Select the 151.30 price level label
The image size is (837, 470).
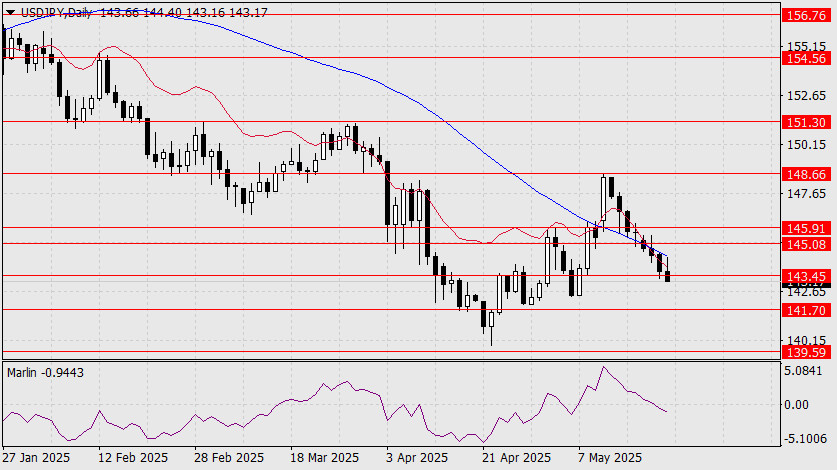(x=806, y=122)
